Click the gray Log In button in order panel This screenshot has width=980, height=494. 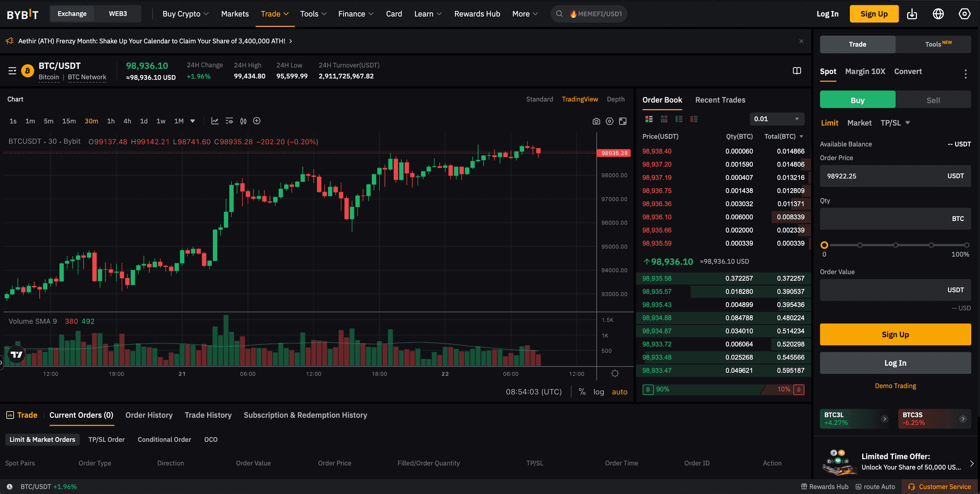point(895,363)
